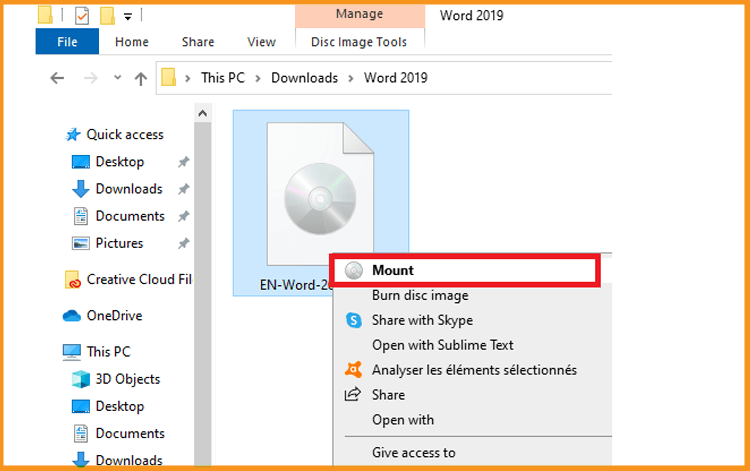Click the navigation pane scrollbar track

202,294
